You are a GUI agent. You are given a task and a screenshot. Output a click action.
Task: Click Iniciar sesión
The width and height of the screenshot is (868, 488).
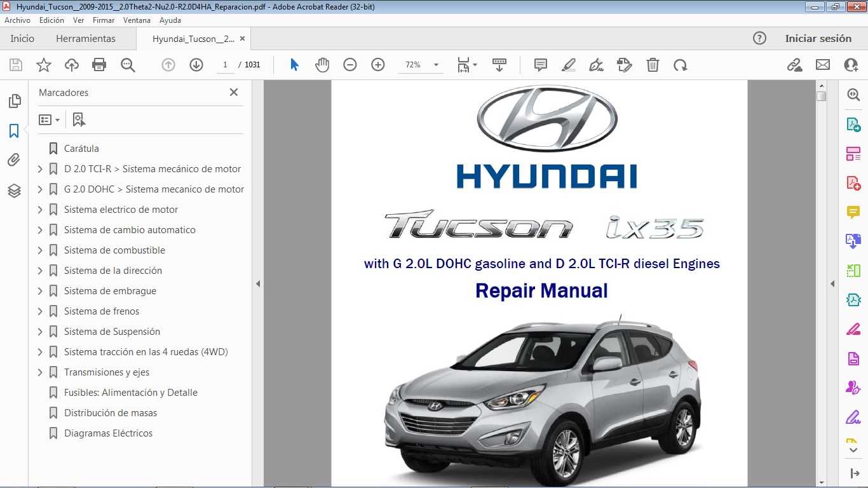818,38
